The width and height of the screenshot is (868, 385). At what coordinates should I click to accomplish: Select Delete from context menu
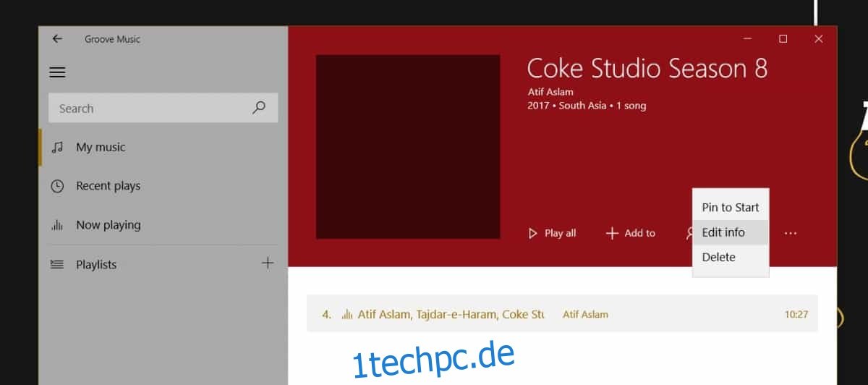731,257
